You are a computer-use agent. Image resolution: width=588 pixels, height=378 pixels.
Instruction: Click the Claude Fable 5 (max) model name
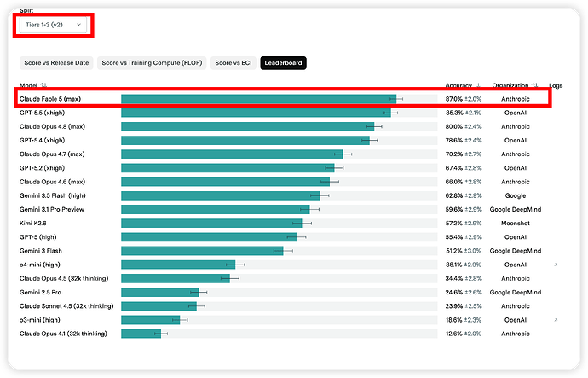(50, 99)
